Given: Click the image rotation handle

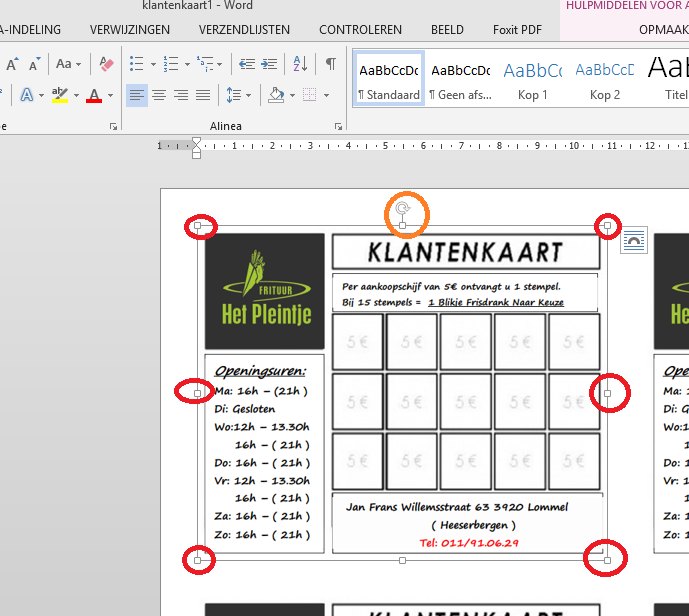Looking at the screenshot, I should pos(402,208).
